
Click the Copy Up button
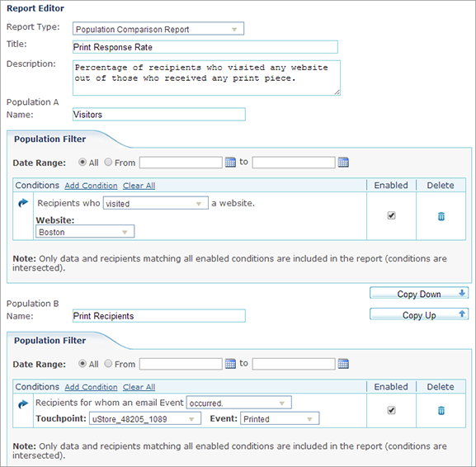click(x=419, y=314)
